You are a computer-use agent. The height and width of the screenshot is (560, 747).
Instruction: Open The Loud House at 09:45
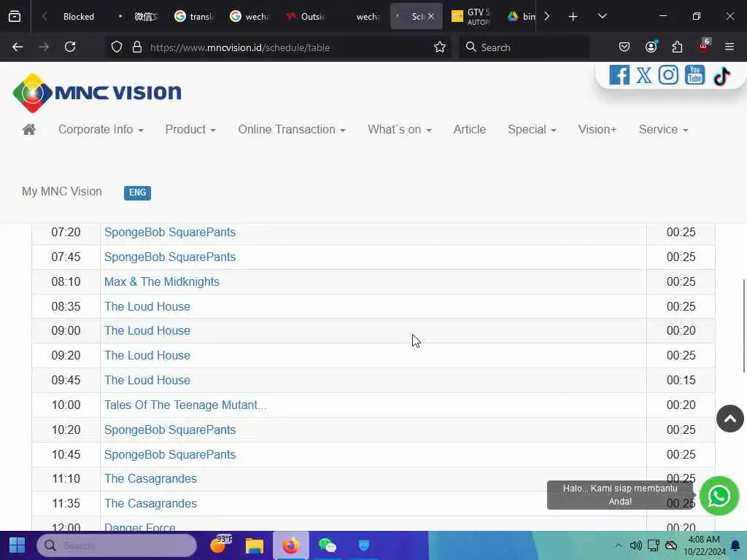(x=147, y=381)
